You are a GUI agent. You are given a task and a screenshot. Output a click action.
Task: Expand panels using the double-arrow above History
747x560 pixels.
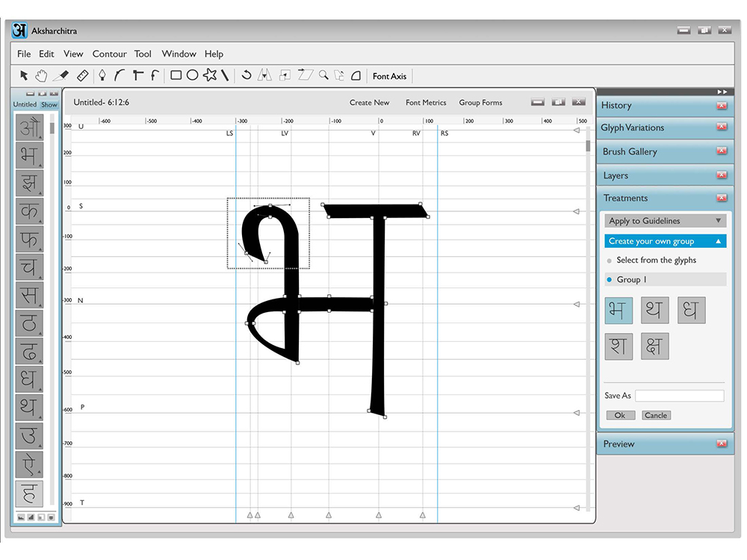point(722,91)
